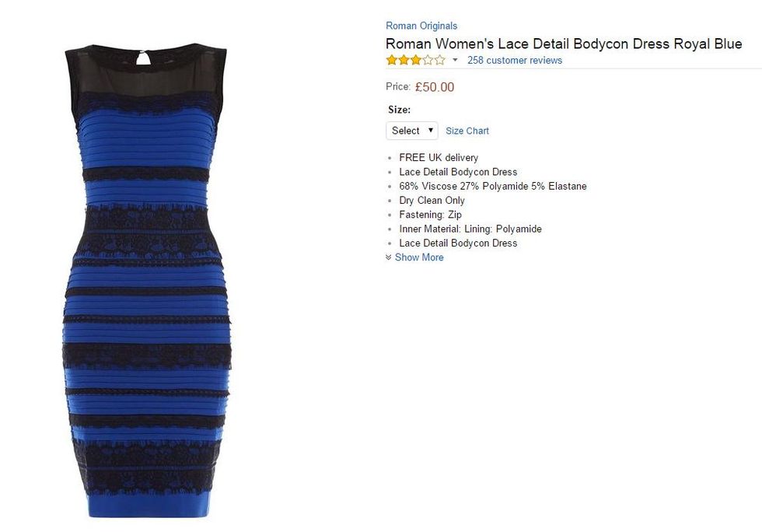
Task: Click the Inner Material Lining Polyamide bullet
Action: (x=470, y=229)
